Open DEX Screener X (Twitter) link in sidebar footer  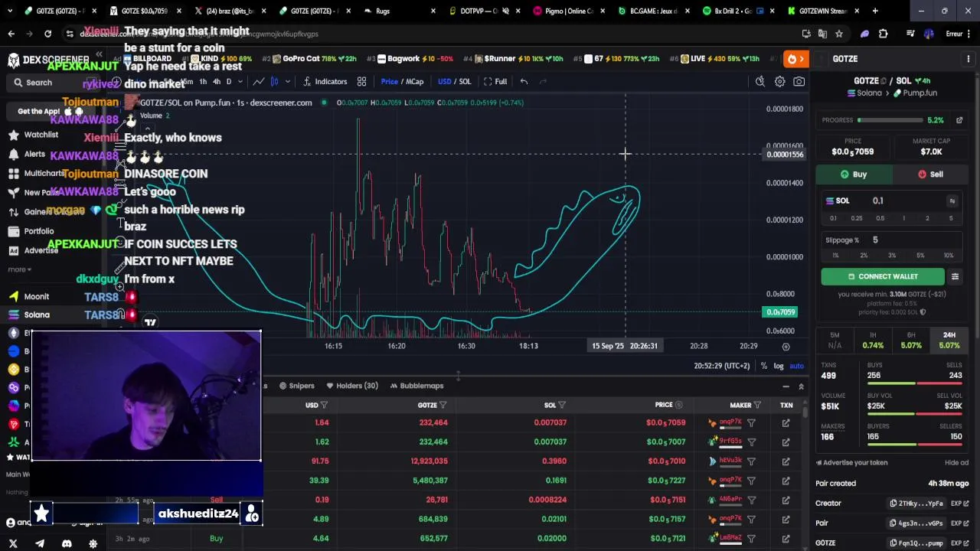[13, 543]
